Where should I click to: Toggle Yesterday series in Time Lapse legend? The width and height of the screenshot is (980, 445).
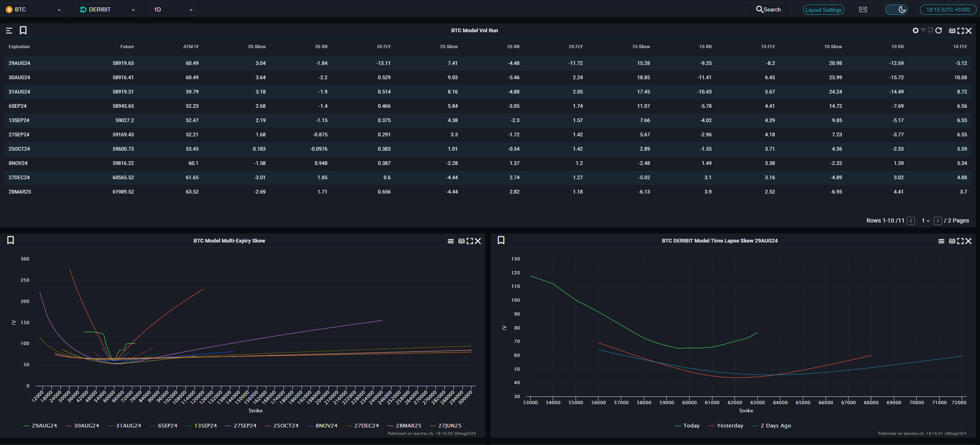[726, 426]
